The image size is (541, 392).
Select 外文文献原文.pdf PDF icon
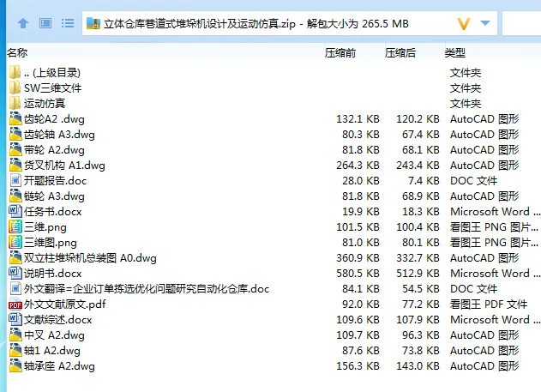(15, 305)
